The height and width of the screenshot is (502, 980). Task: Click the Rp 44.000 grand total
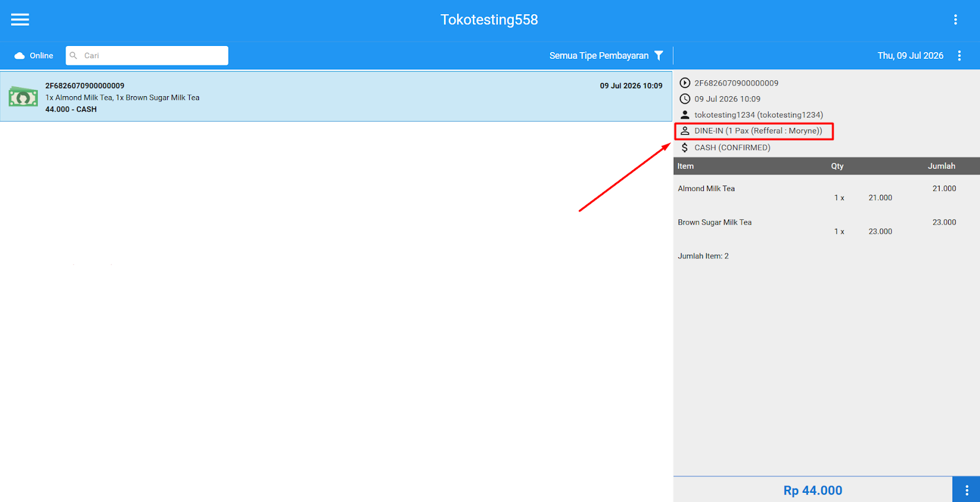[813, 490]
